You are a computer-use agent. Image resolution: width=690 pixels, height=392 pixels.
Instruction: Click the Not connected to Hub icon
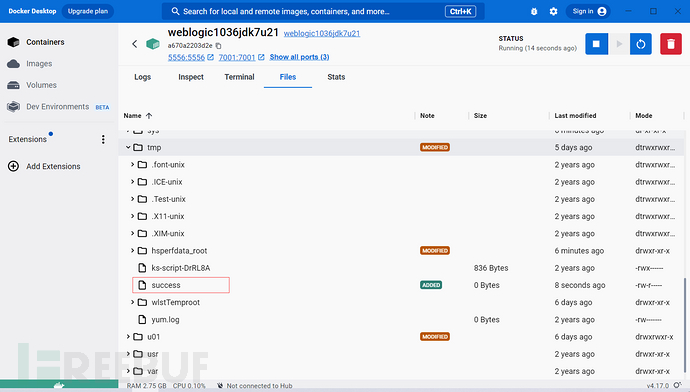(220, 386)
